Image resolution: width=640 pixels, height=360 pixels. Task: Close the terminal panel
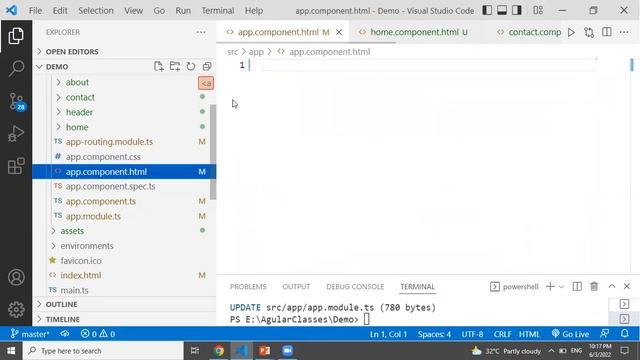click(627, 286)
